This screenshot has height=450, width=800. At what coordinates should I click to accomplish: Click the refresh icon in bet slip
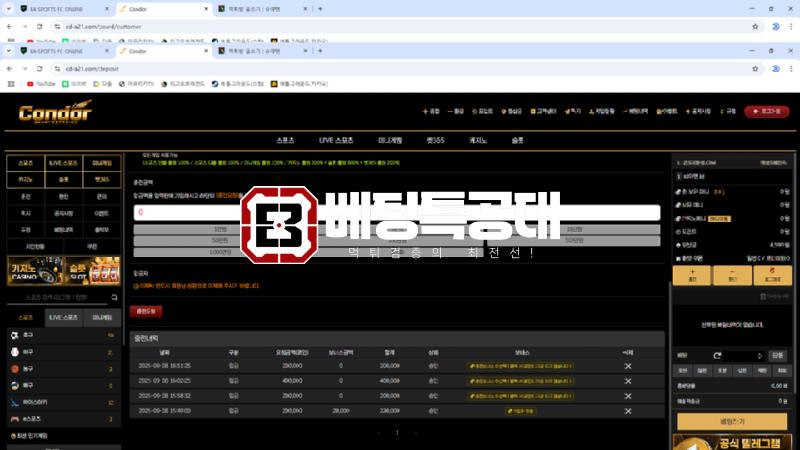(x=717, y=355)
